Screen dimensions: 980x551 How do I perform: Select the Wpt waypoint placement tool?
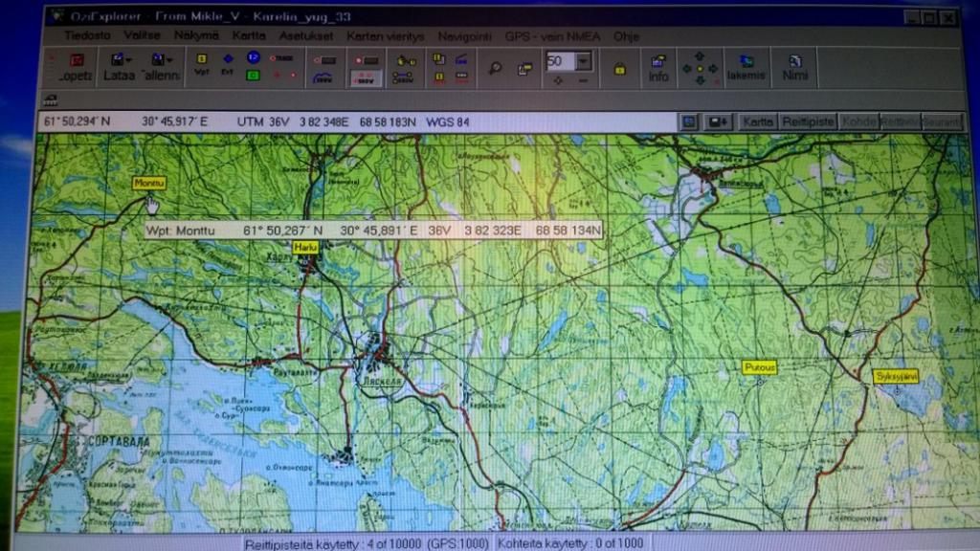tap(202, 64)
